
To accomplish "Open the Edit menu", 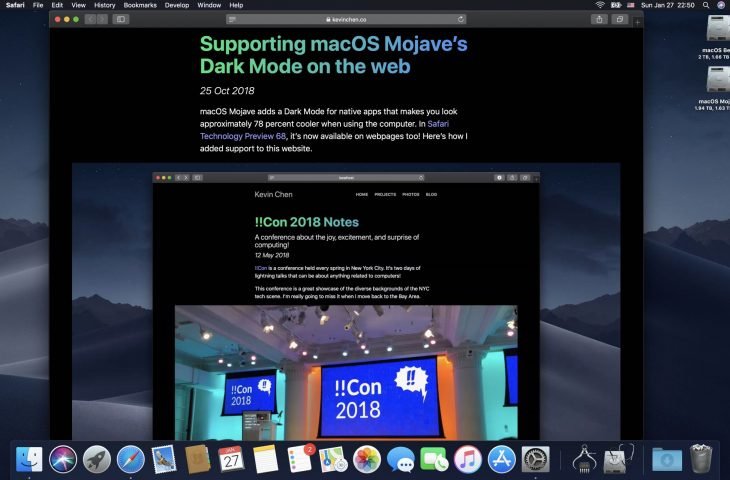I will click(x=57, y=5).
